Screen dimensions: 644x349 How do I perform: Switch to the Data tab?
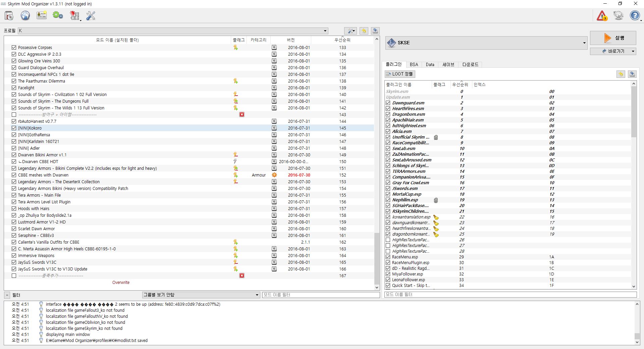click(x=430, y=64)
